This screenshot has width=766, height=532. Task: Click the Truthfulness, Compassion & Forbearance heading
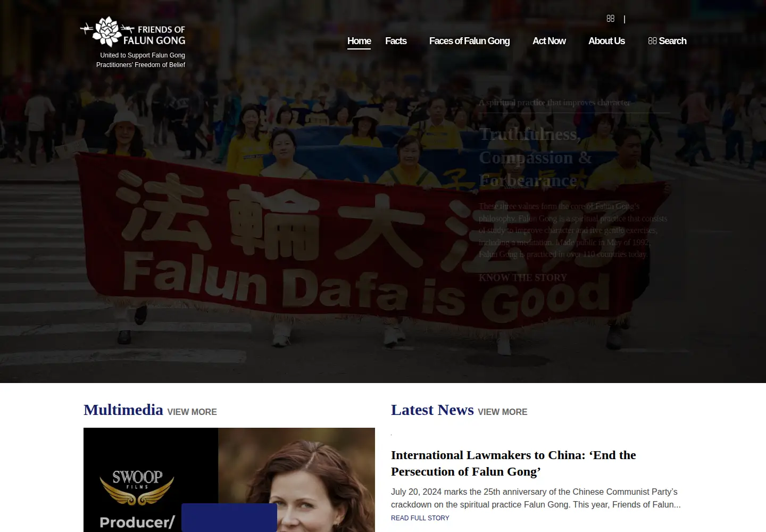535,157
